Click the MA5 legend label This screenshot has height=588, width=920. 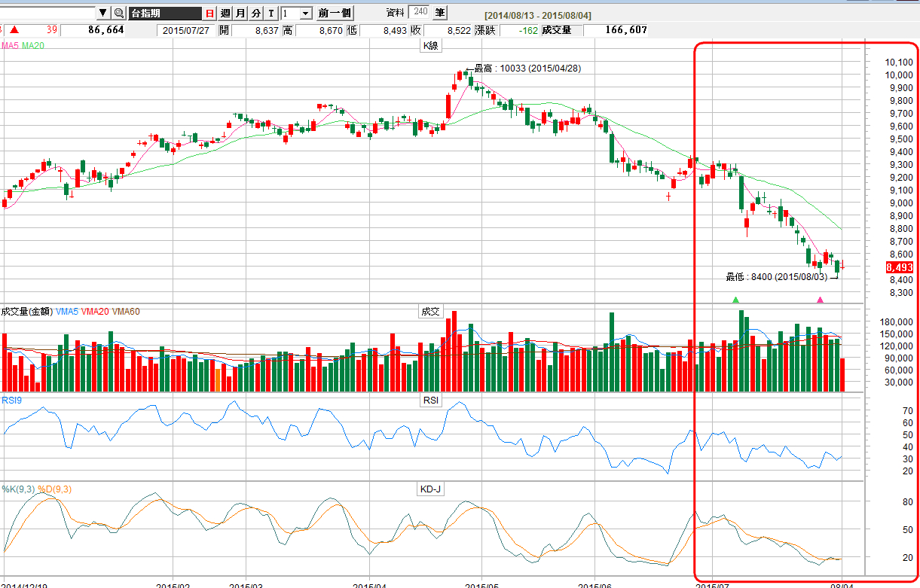(10, 46)
